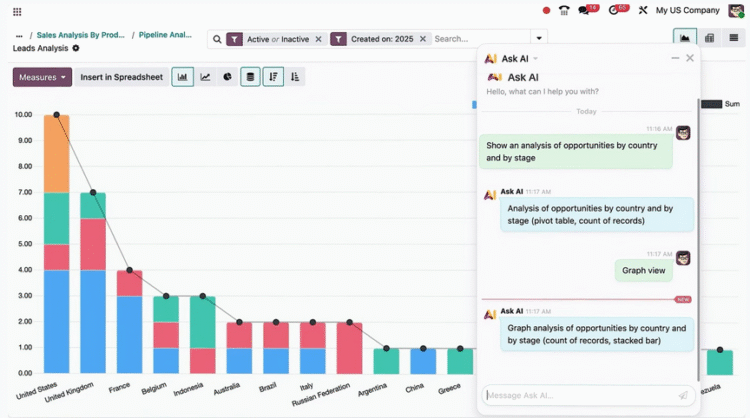This screenshot has width=750, height=418.
Task: Switch to the line chart icon
Action: 205,77
